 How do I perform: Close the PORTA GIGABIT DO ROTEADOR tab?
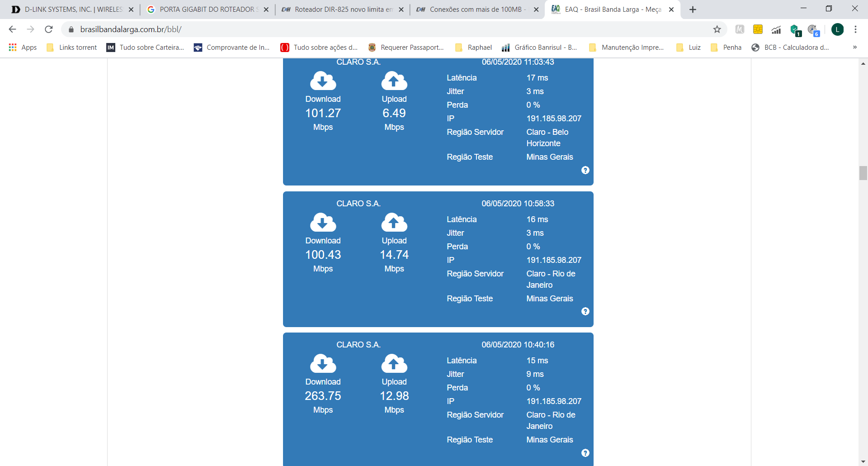tap(266, 10)
